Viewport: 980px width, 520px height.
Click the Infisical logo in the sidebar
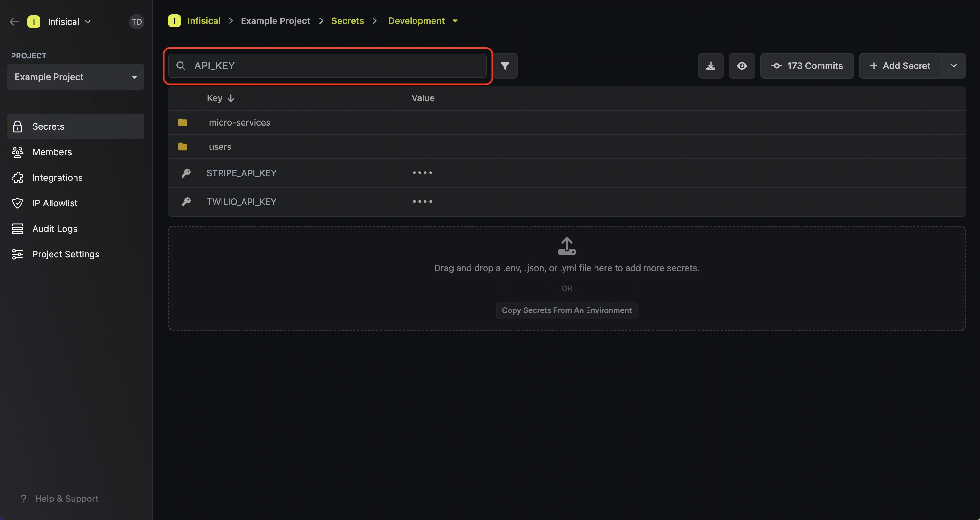click(34, 22)
